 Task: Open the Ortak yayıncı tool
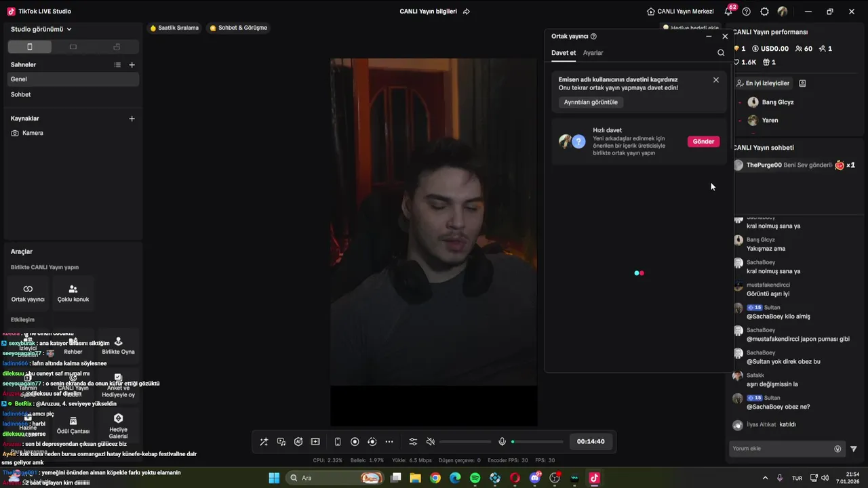point(28,293)
